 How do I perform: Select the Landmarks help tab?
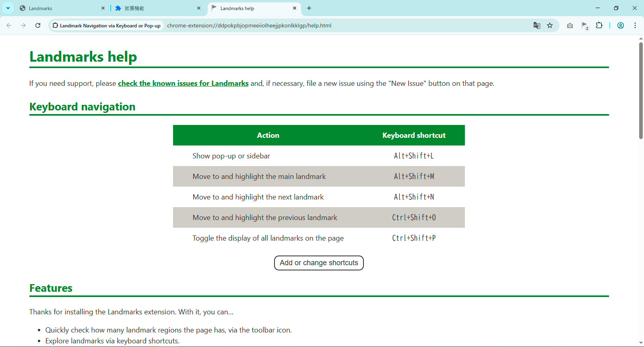[x=254, y=8]
